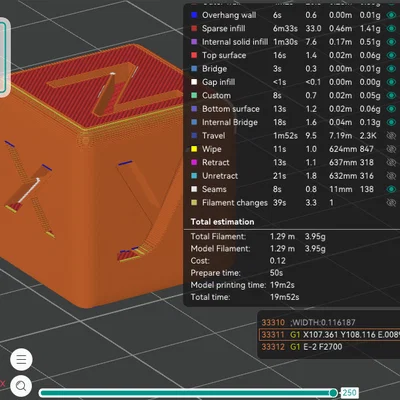The height and width of the screenshot is (400, 400).
Task: Open the round hamburger menu button
Action: pos(21,359)
